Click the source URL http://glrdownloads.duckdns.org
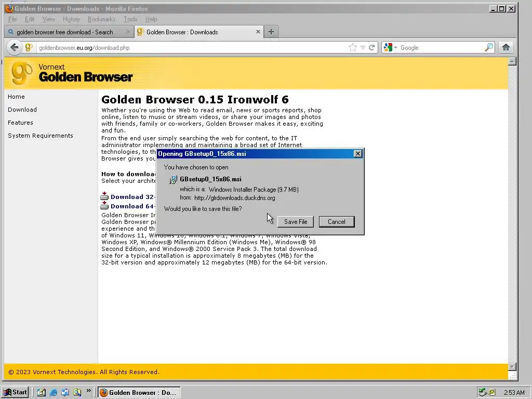This screenshot has height=399, width=532. 235,198
